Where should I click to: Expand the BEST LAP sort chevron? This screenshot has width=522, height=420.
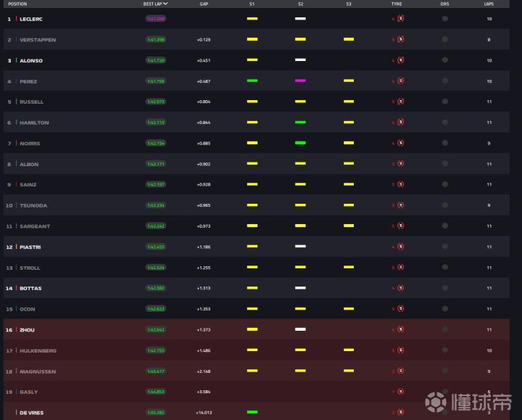point(165,4)
